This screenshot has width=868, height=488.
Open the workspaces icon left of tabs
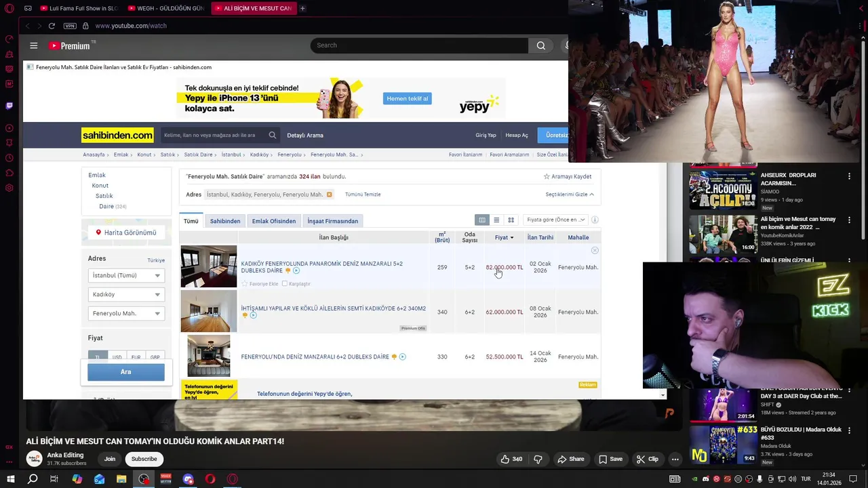click(28, 8)
